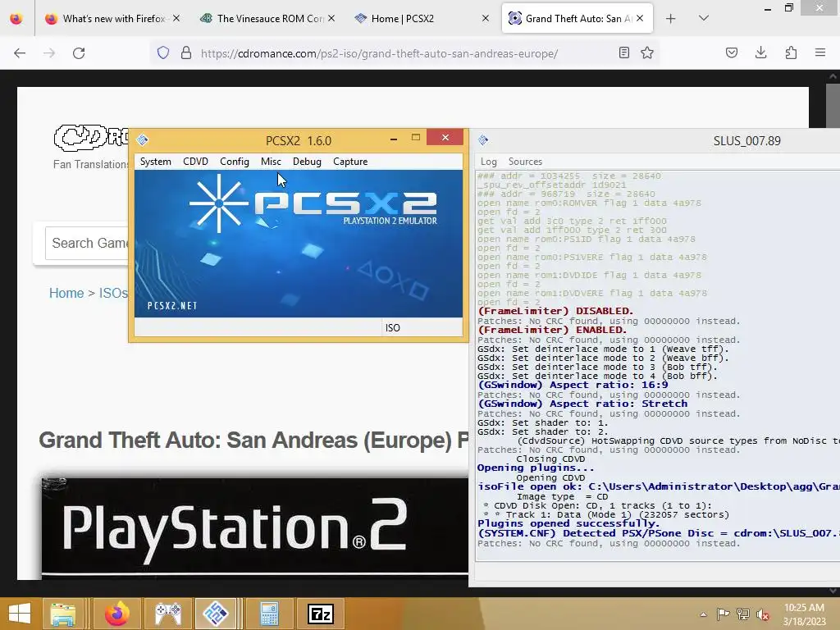Screen dimensions: 840x630
Task: Open a new Firefox tab
Action: [671, 19]
